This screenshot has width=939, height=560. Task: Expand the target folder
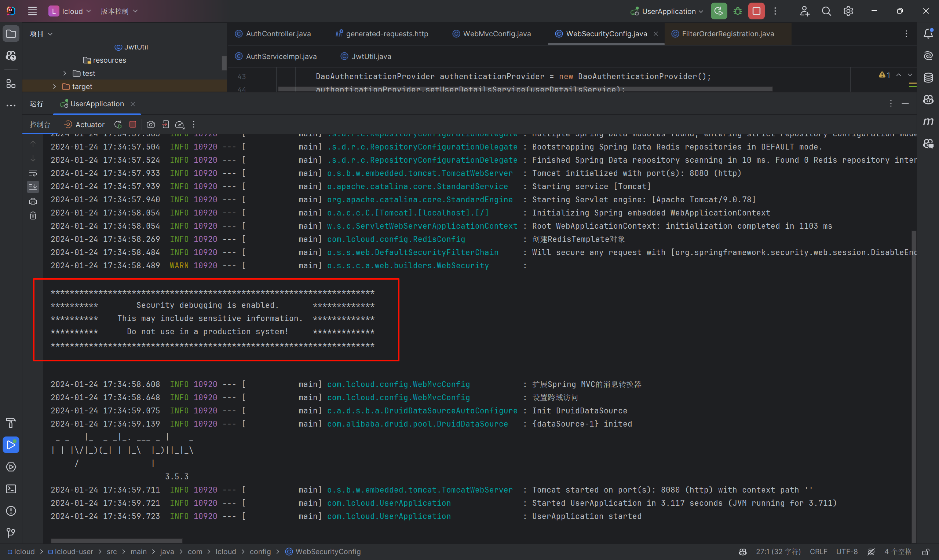[x=54, y=86]
